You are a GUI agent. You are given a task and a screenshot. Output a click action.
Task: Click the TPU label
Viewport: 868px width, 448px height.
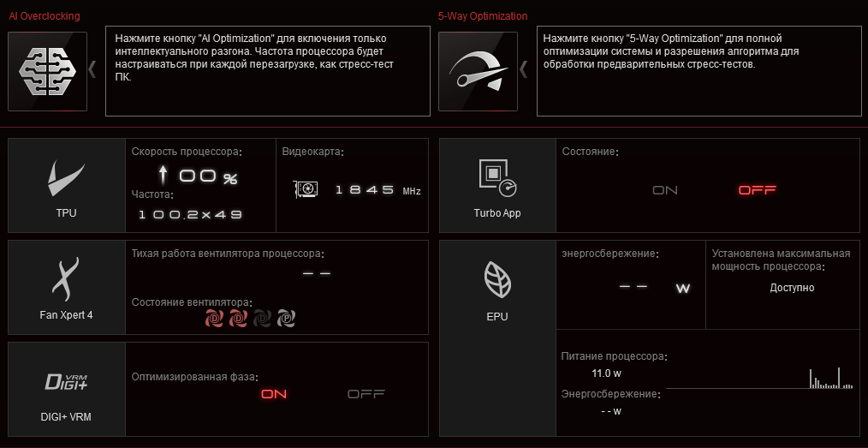[67, 212]
